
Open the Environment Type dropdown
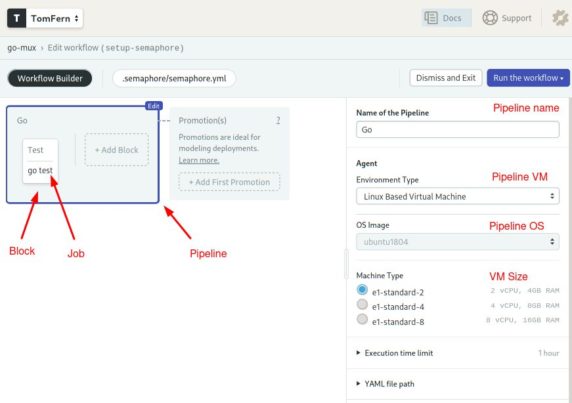coord(457,196)
